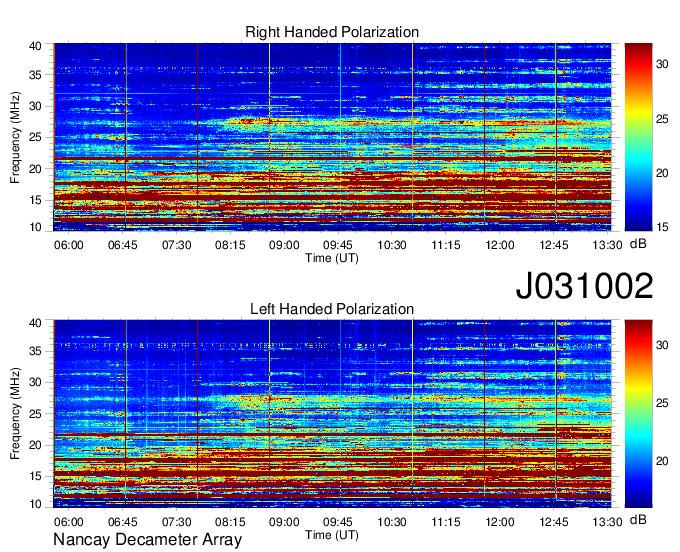
Task: Select Frequency (MHz) label of right-handed plot
Action: (x=15, y=137)
